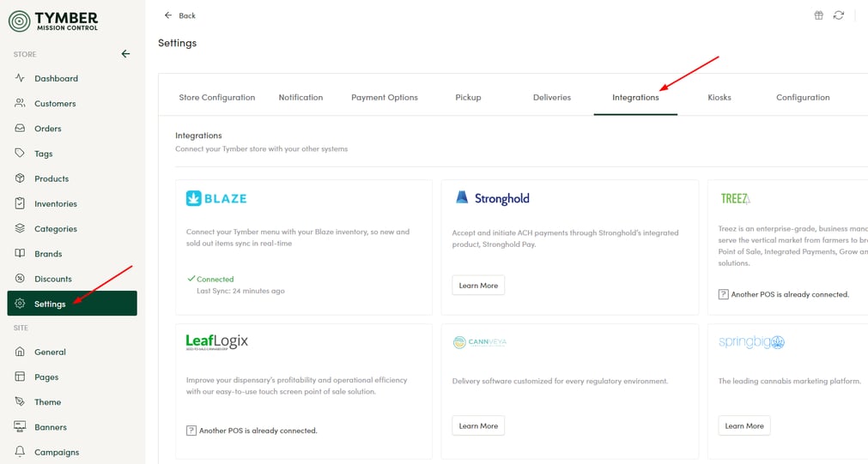Click the springbig logo
868x464 pixels.
[x=751, y=341]
